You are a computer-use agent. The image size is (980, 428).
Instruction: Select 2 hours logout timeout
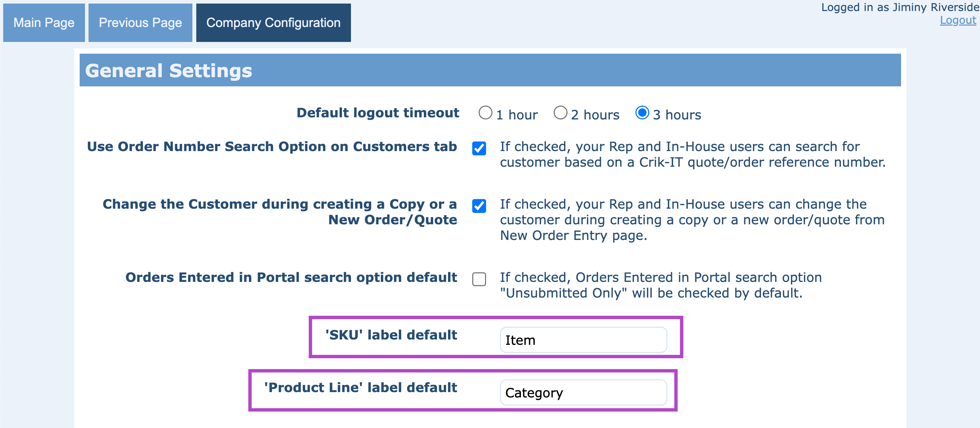click(560, 113)
